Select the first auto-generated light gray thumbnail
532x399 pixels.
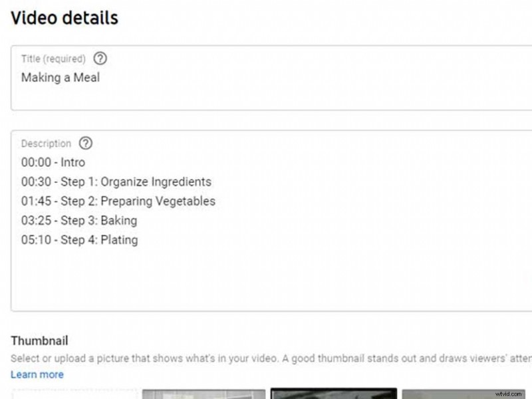tap(203, 394)
